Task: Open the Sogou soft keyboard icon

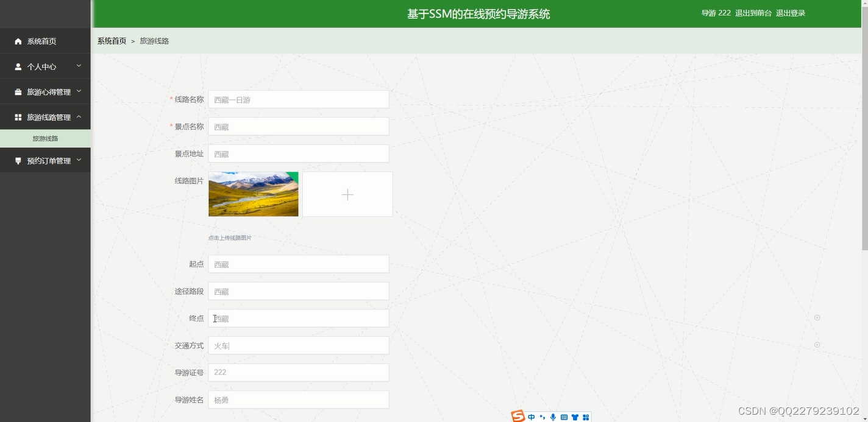Action: [x=564, y=417]
